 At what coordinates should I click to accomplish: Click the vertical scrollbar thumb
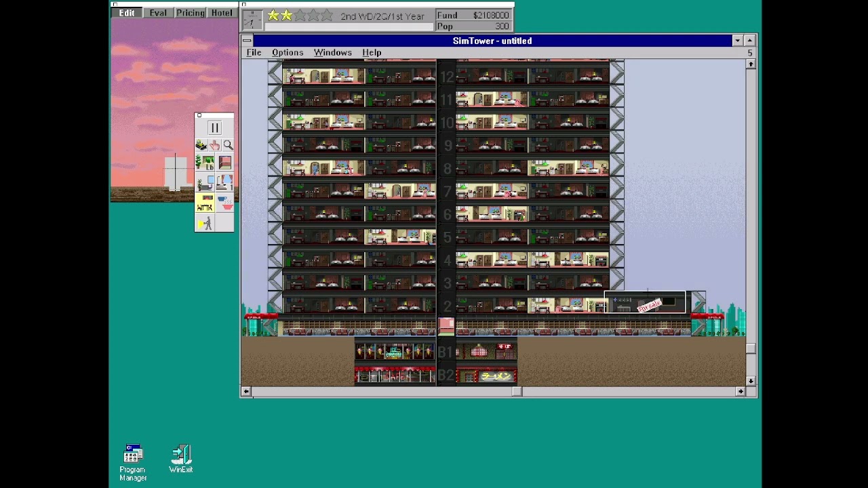click(751, 348)
